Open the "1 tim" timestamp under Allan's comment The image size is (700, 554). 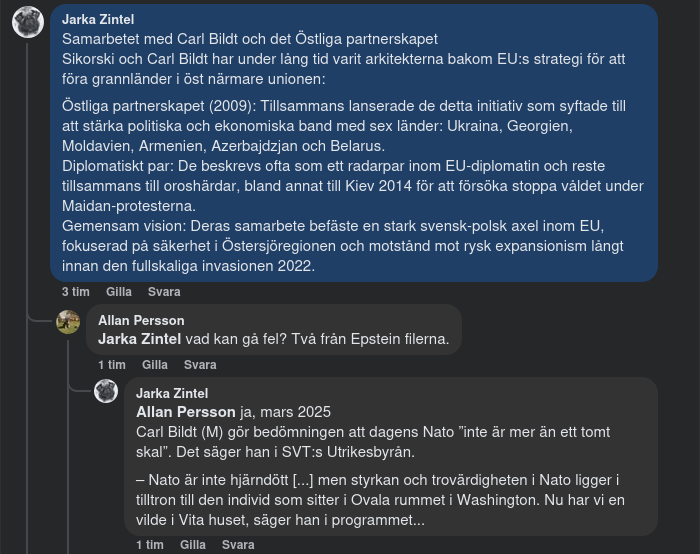coord(111,365)
